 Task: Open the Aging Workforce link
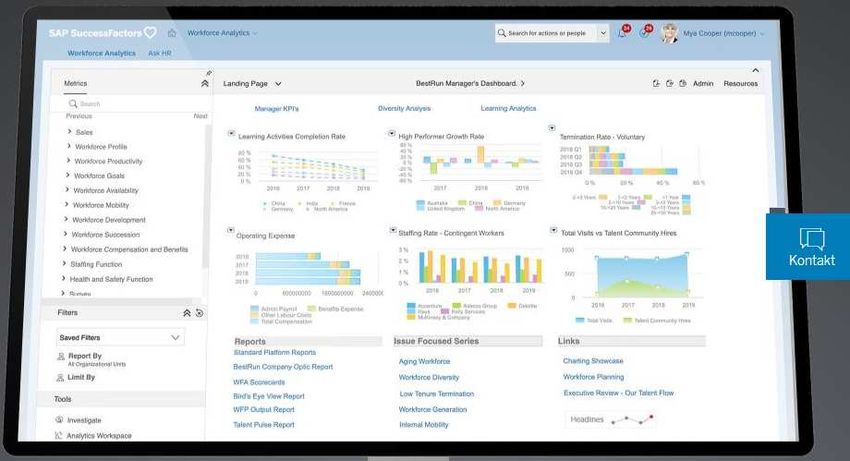pos(424,361)
